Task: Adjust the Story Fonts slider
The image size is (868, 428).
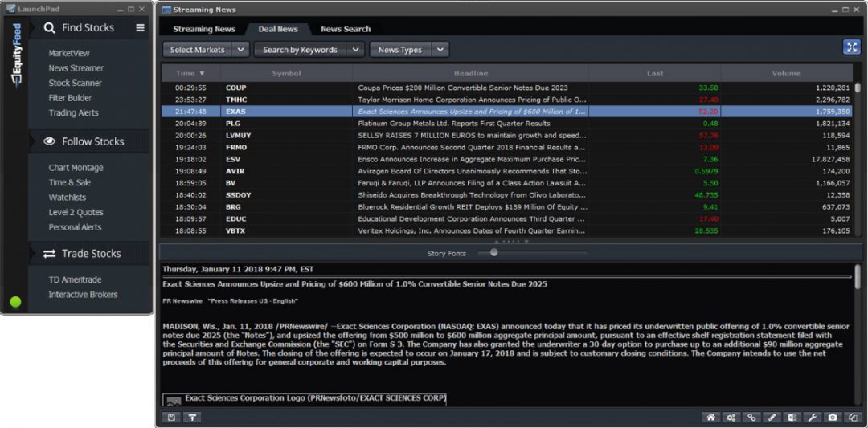Action: point(493,253)
